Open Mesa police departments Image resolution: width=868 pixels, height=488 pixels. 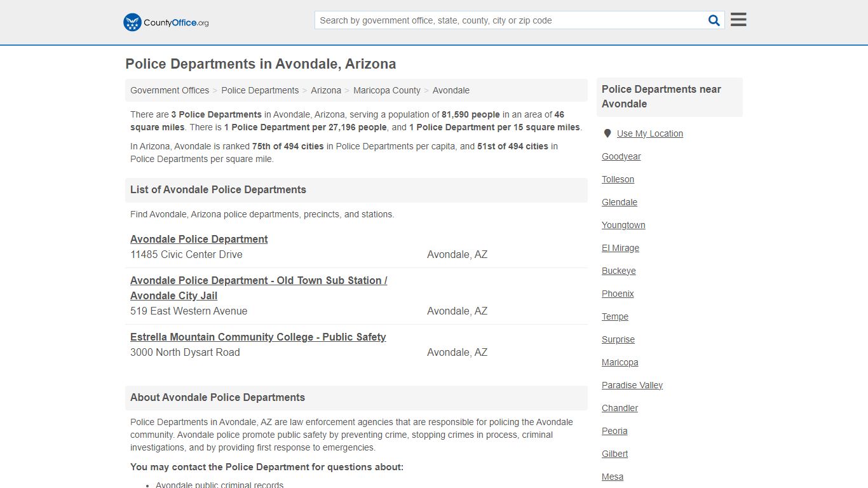click(613, 477)
